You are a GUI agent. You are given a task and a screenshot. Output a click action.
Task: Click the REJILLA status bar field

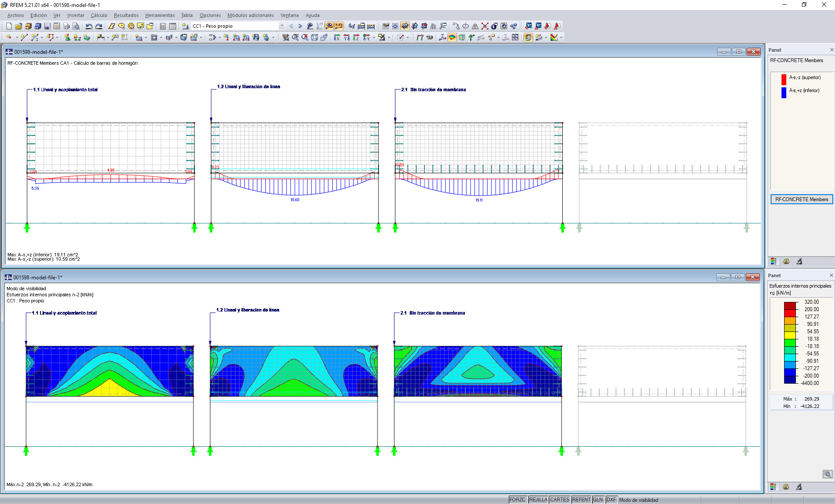pos(538,500)
